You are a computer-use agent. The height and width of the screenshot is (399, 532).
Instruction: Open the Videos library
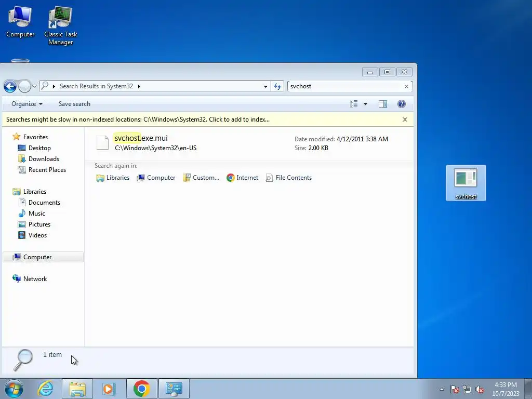coord(37,235)
